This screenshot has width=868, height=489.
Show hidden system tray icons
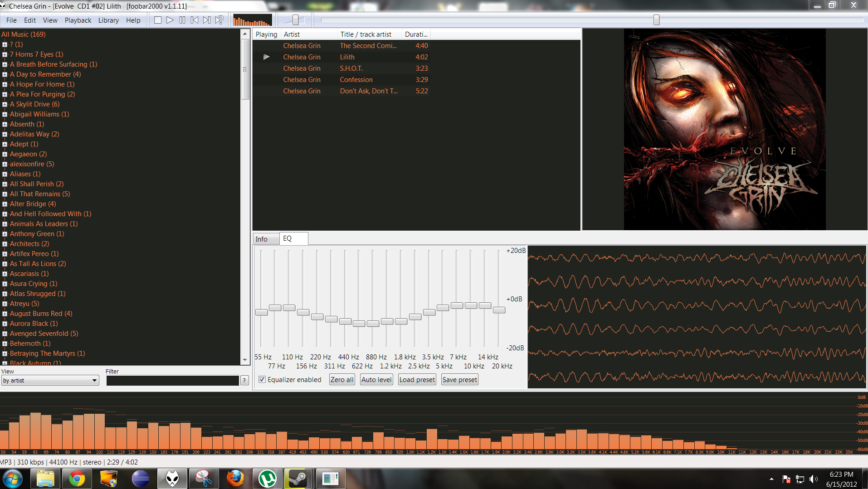(771, 479)
